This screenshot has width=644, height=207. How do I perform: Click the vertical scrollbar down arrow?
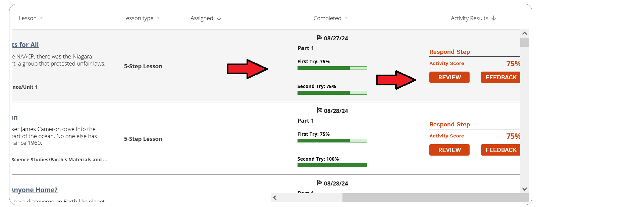(x=525, y=189)
